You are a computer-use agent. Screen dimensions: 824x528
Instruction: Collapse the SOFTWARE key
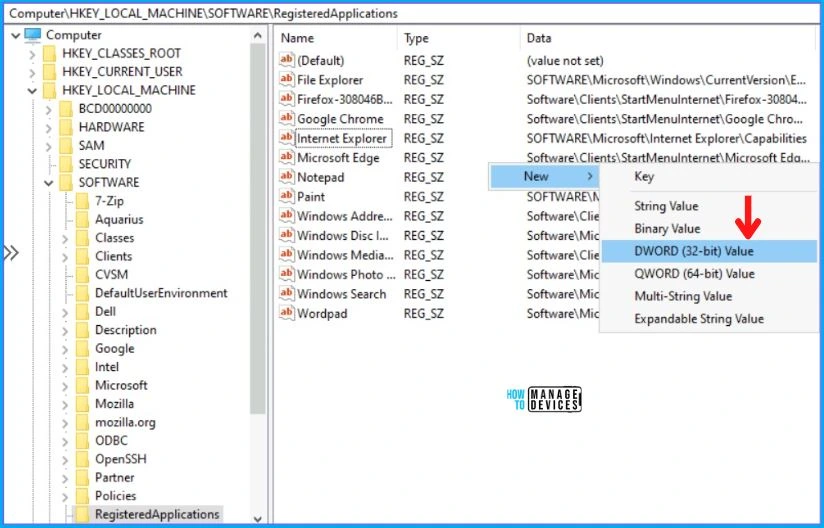point(48,183)
